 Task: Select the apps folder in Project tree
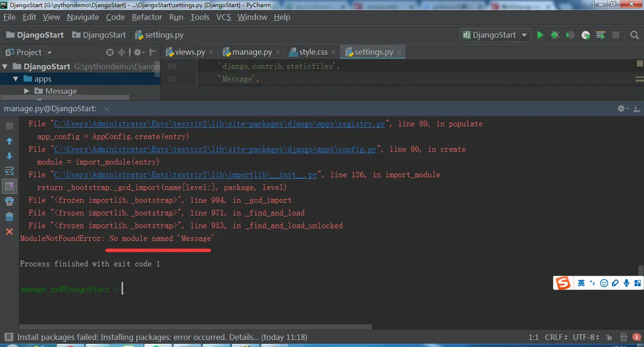tap(80, 79)
